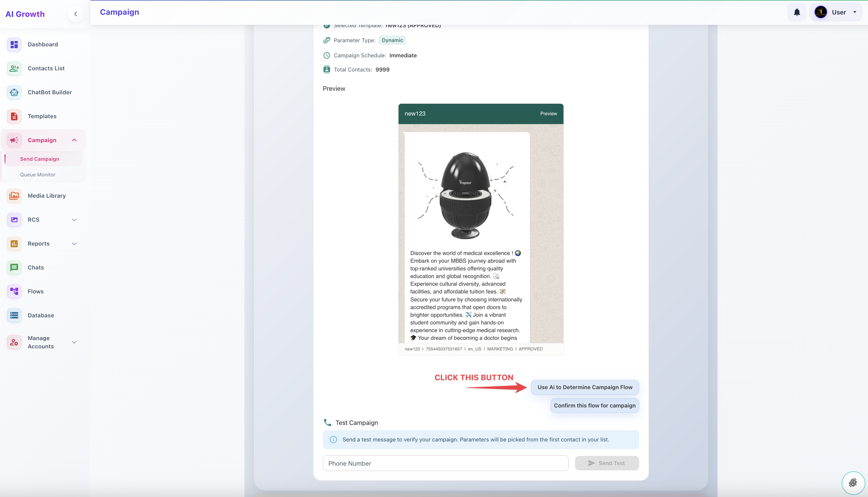Click the Dashboard sidebar icon
The image size is (868, 497).
pyautogui.click(x=14, y=44)
